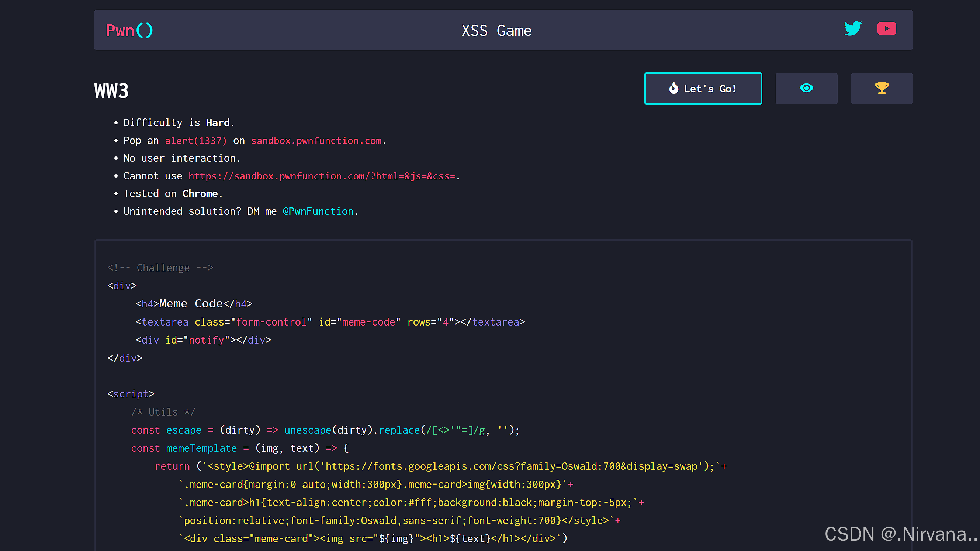This screenshot has width=980, height=551.
Task: Click the 'No user interaction.' bullet
Action: point(182,158)
